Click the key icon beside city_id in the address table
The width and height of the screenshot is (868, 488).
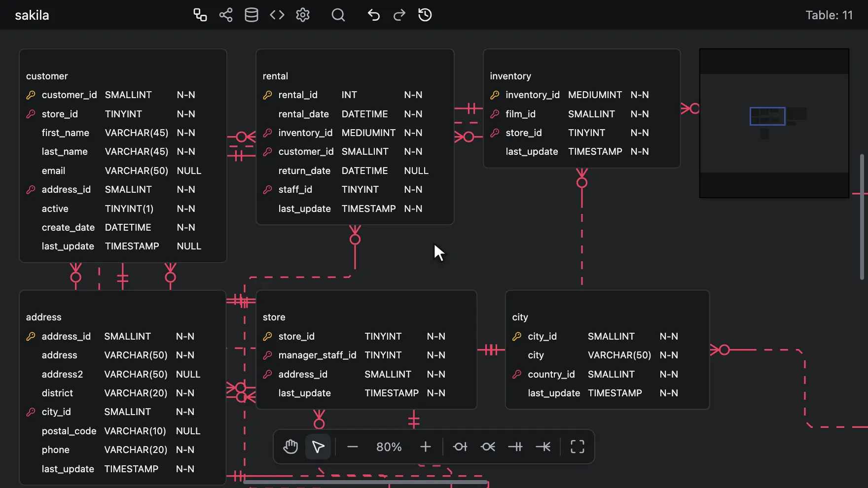[x=31, y=412]
